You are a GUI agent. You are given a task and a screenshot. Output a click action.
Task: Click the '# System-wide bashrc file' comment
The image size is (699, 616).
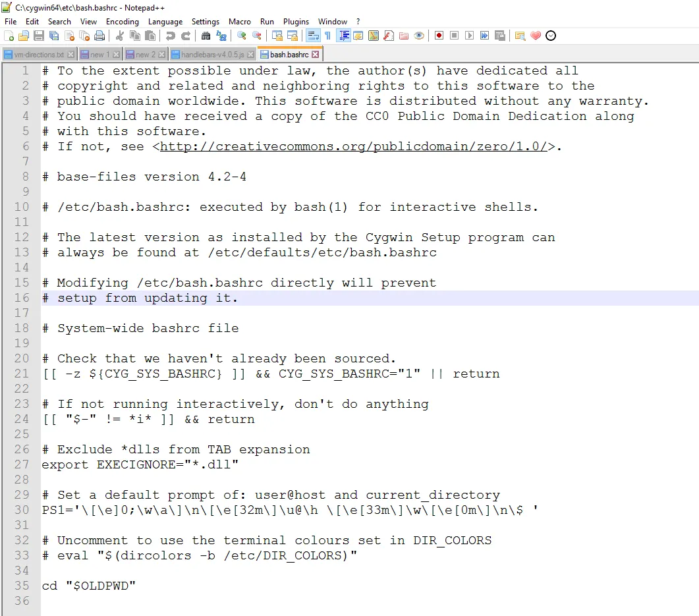140,328
